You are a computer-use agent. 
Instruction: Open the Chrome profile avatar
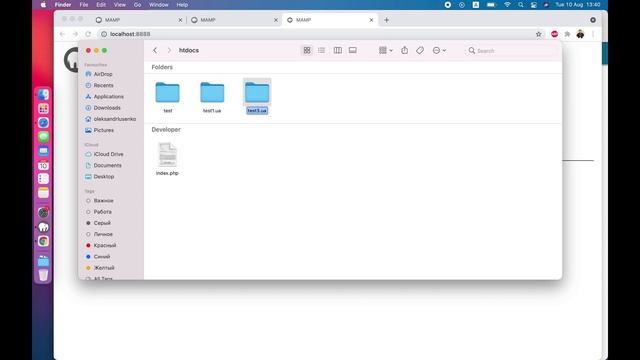[x=580, y=34]
